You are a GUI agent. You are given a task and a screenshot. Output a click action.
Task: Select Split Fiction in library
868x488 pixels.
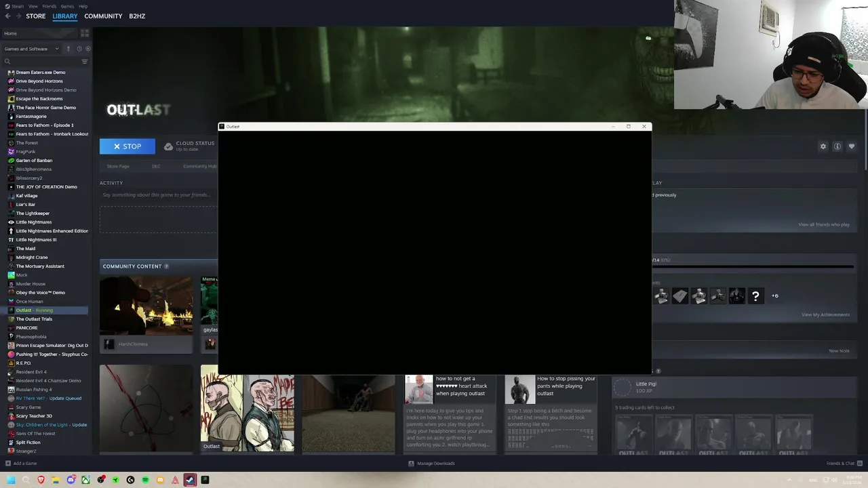[x=28, y=443]
